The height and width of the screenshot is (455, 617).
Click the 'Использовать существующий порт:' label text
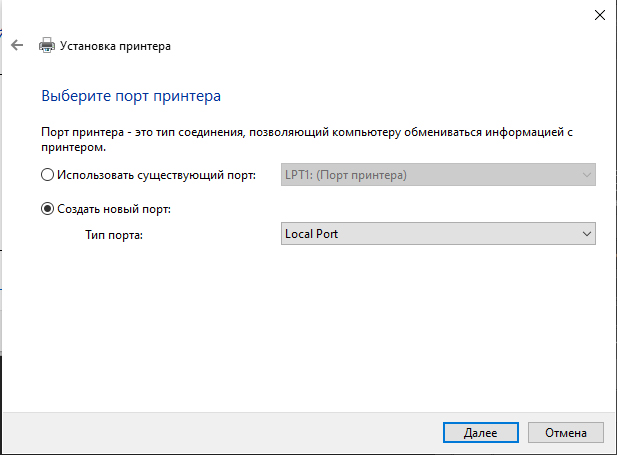coord(156,175)
